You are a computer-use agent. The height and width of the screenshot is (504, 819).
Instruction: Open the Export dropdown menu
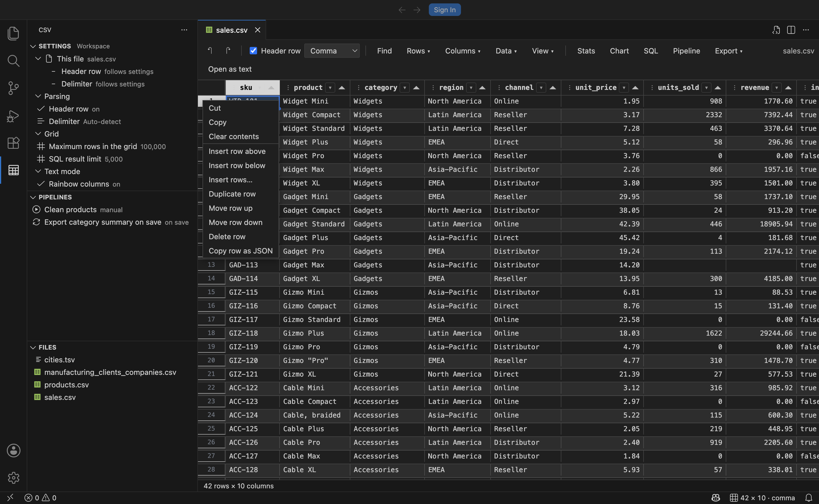(x=728, y=51)
